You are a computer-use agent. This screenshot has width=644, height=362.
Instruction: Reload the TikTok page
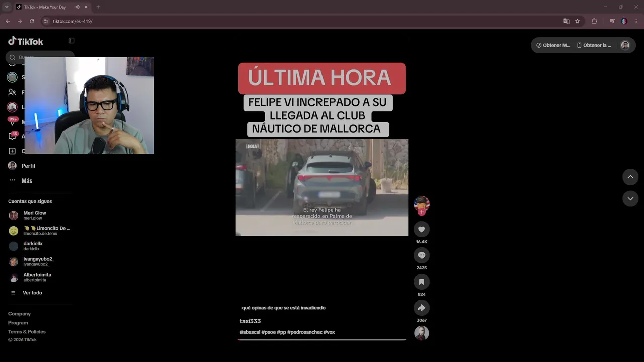[32, 21]
